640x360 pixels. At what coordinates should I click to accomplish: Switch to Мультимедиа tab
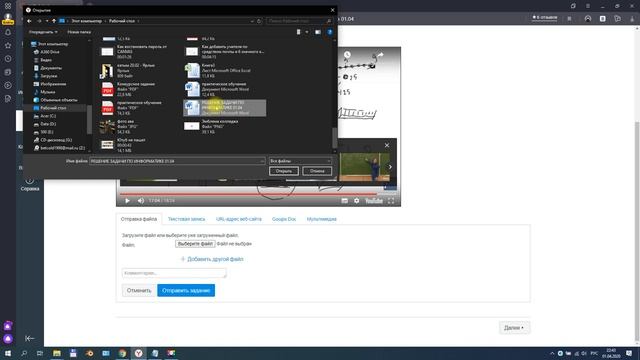tap(322, 219)
